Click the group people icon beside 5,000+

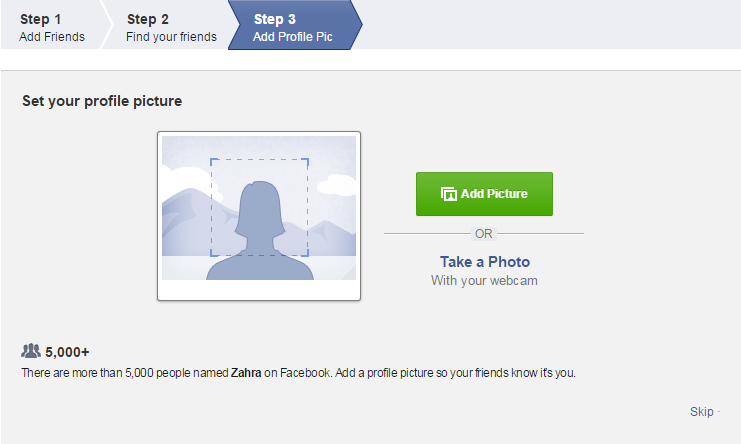click(x=31, y=351)
